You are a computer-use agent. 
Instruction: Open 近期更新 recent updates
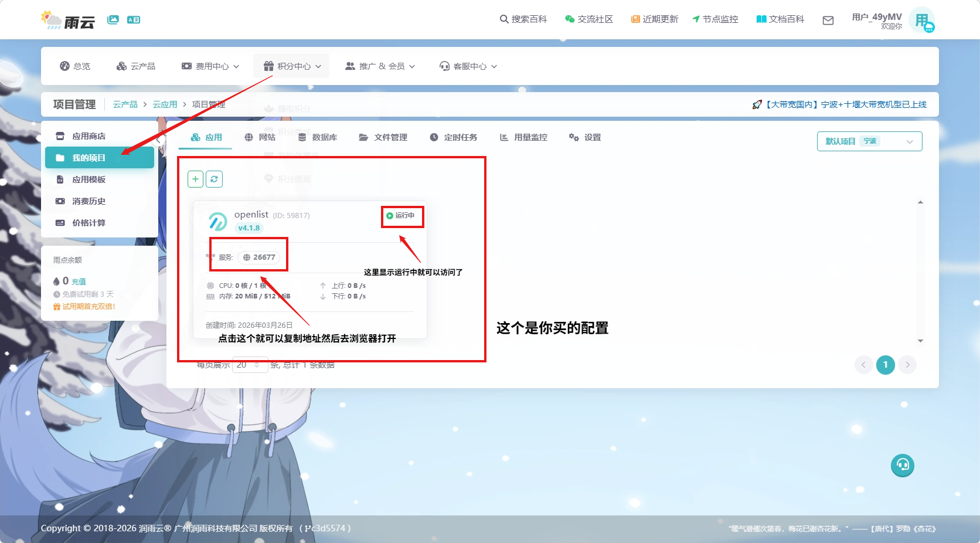click(655, 19)
